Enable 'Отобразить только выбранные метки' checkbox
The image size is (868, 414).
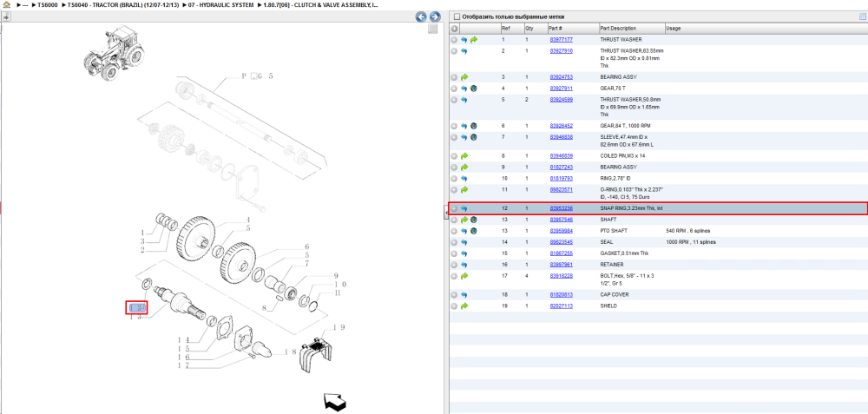pos(457,16)
